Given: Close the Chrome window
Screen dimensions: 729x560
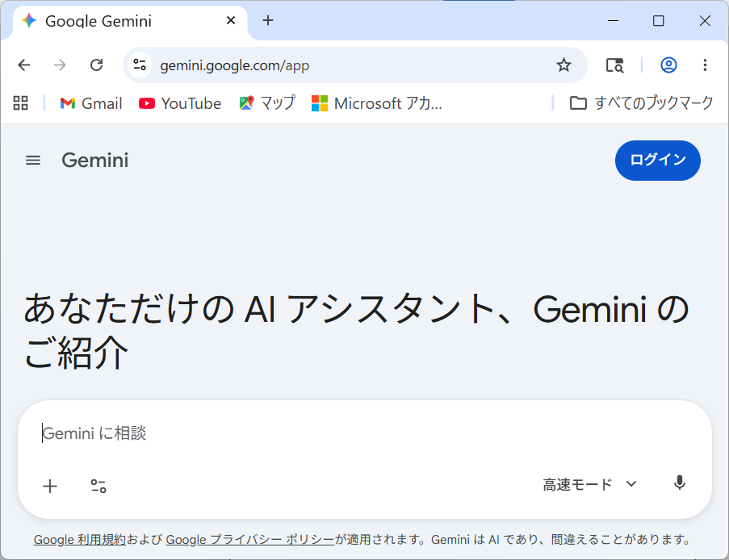Looking at the screenshot, I should pos(705,20).
